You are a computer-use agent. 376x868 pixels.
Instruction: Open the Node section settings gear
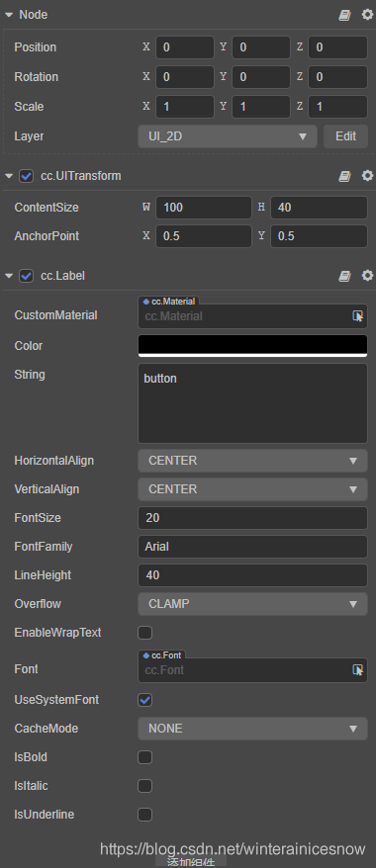click(368, 15)
